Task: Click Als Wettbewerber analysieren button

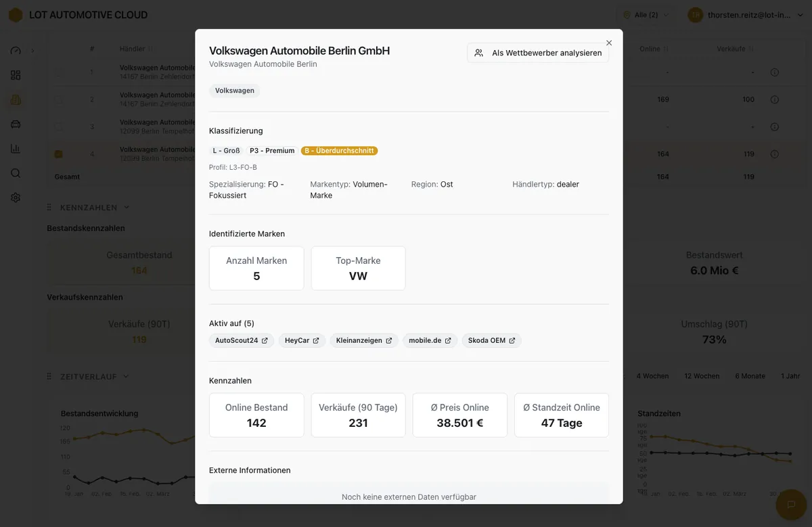Action: pyautogui.click(x=538, y=53)
